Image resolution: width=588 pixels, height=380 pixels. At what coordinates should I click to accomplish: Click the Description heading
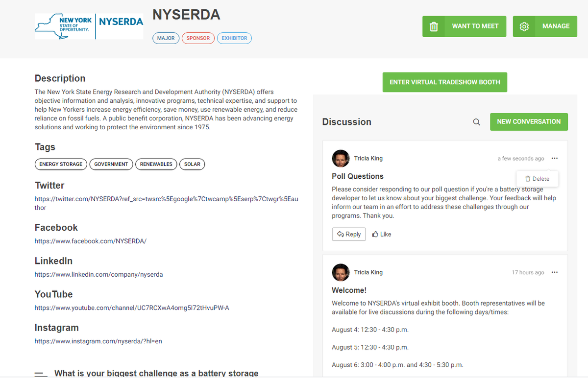[60, 78]
